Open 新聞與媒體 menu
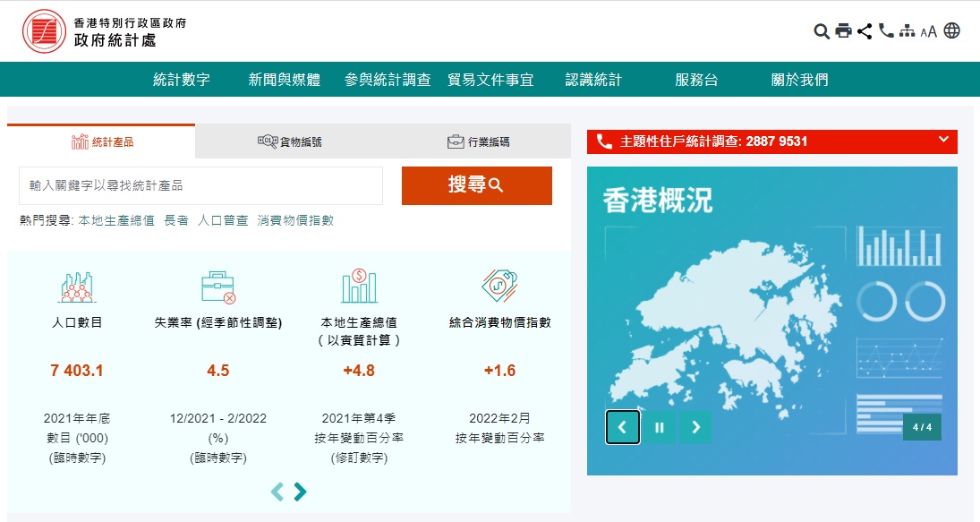The image size is (980, 522). [x=285, y=80]
